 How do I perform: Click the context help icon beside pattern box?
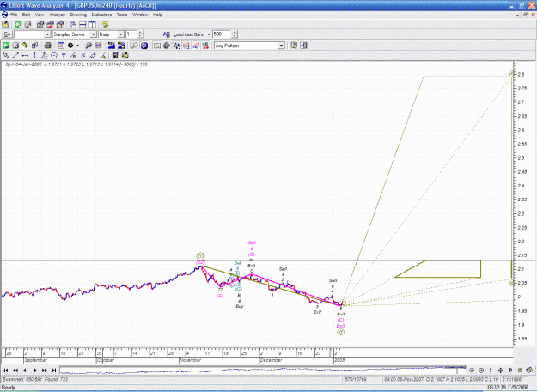pos(294,46)
